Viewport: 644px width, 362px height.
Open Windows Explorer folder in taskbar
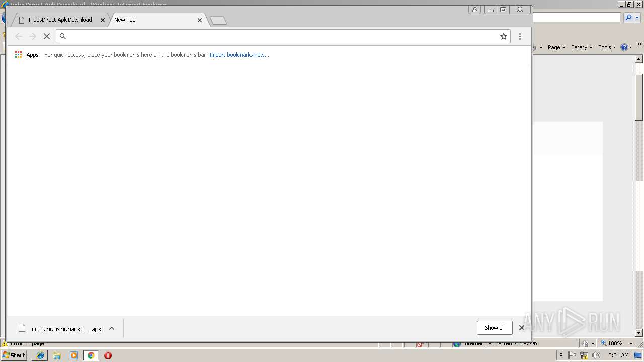(x=57, y=355)
